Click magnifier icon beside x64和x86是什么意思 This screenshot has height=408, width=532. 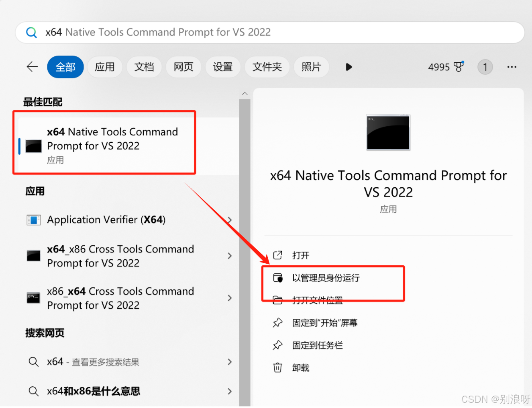(34, 391)
